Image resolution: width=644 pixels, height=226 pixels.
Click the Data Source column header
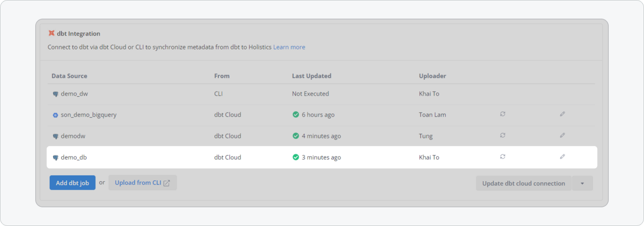69,76
